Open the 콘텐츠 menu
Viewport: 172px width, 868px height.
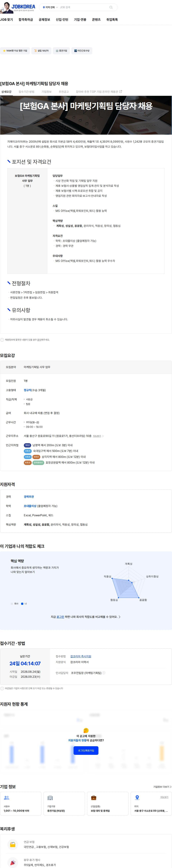click(96, 20)
